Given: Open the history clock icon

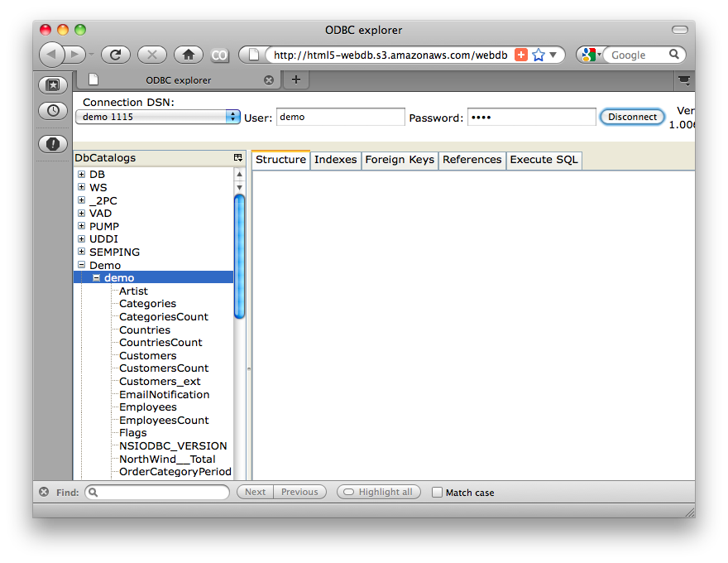Looking at the screenshot, I should 53,110.
